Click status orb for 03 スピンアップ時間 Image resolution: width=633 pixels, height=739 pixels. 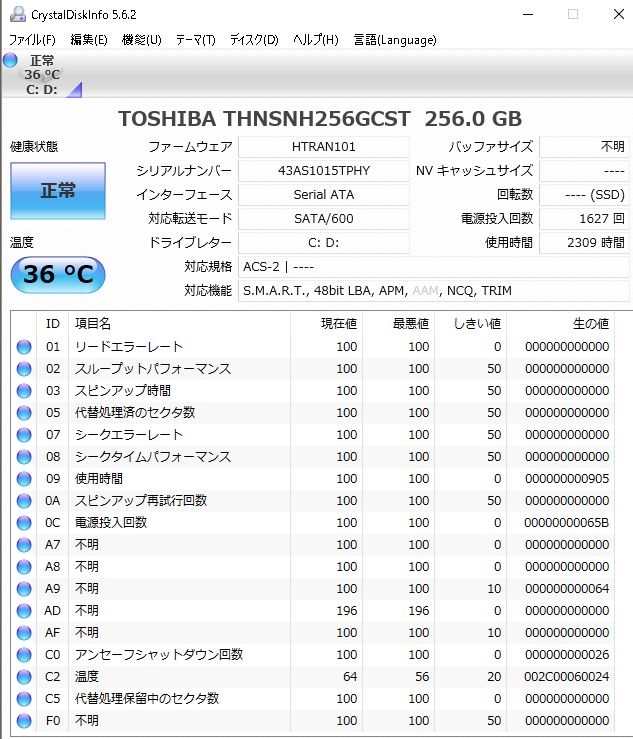[x=24, y=391]
